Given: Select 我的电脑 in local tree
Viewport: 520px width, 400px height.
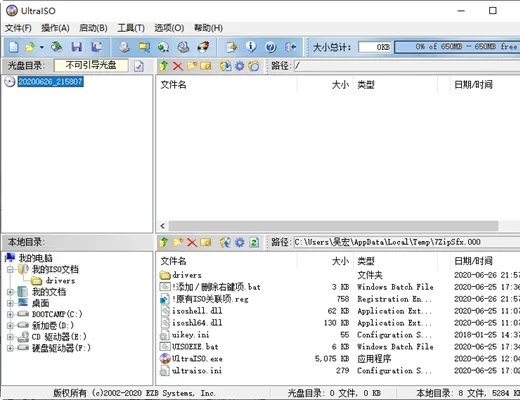Looking at the screenshot, I should [35, 258].
